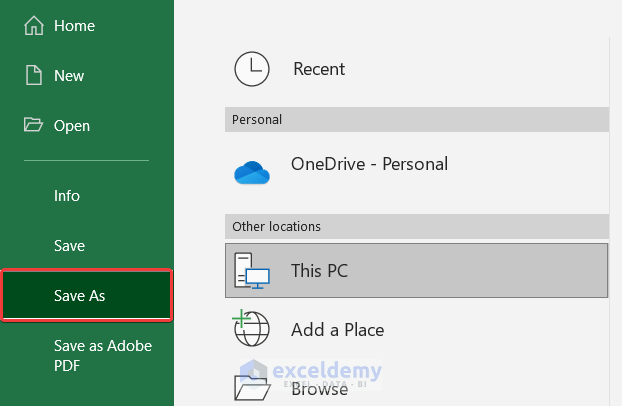This screenshot has width=622, height=406.
Task: Select the Save As menu item
Action: (87, 295)
